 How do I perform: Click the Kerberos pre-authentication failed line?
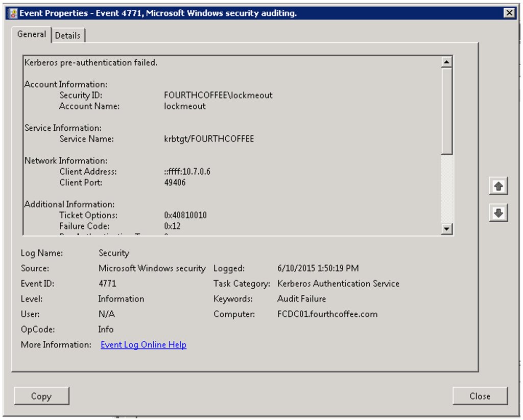(91, 63)
